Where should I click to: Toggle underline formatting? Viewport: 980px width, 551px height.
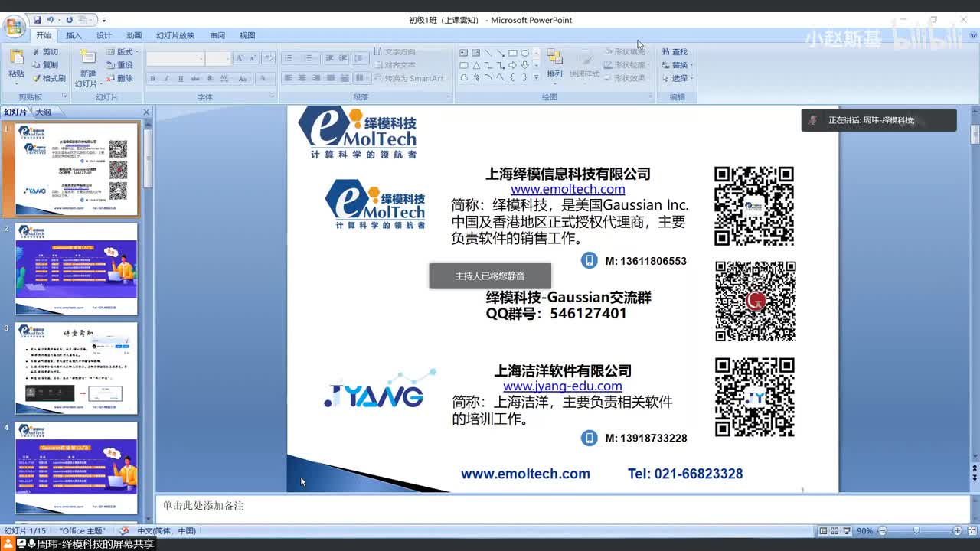(181, 79)
